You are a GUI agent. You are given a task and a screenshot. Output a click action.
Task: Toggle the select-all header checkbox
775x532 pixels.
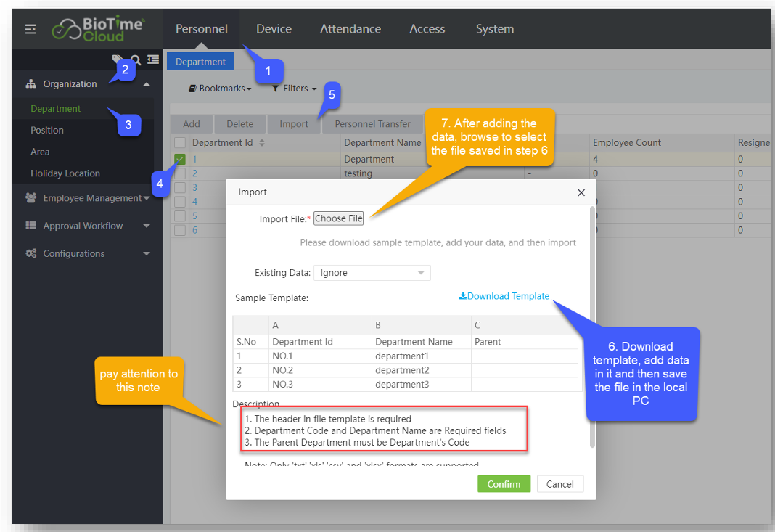click(x=180, y=143)
